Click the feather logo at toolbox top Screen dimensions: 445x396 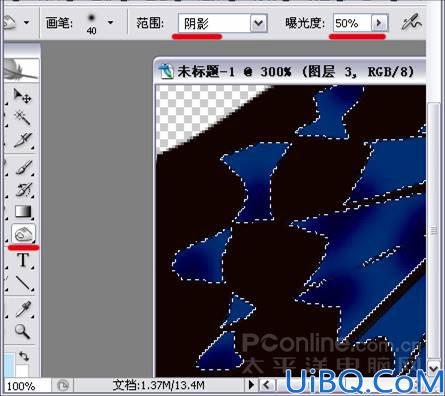click(21, 69)
